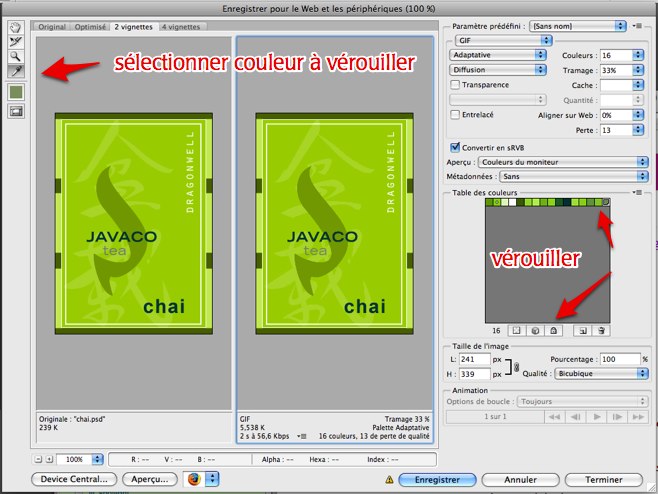Select the Hand tool
The image size is (658, 494).
tap(16, 28)
